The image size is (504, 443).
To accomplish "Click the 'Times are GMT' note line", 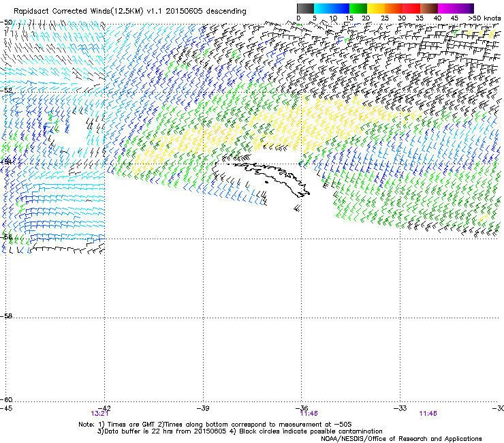I will click(215, 425).
